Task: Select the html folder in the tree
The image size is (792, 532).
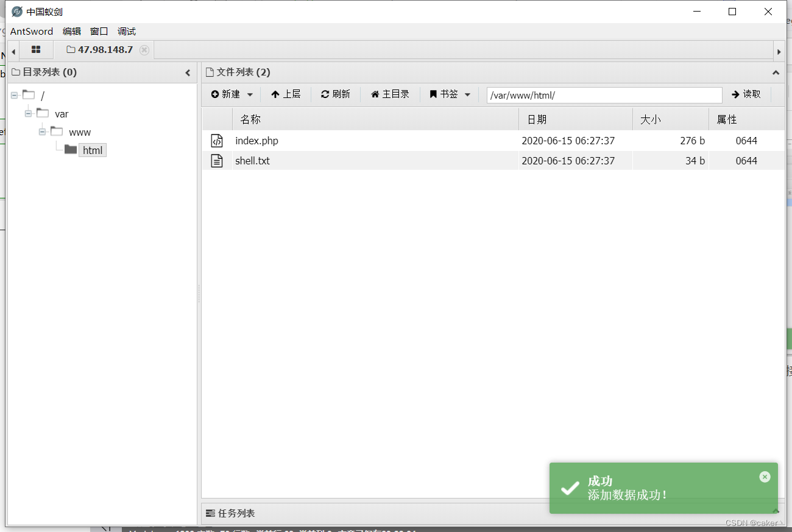Action: (x=93, y=150)
